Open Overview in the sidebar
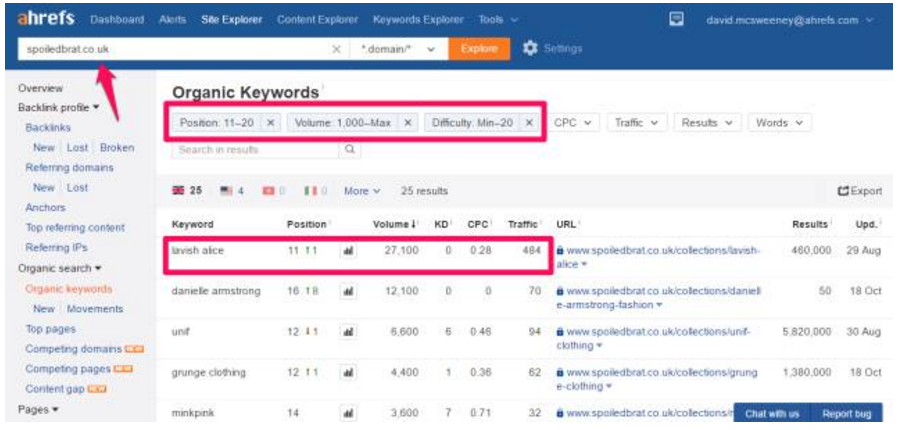This screenshot has width=898, height=430. (x=40, y=88)
